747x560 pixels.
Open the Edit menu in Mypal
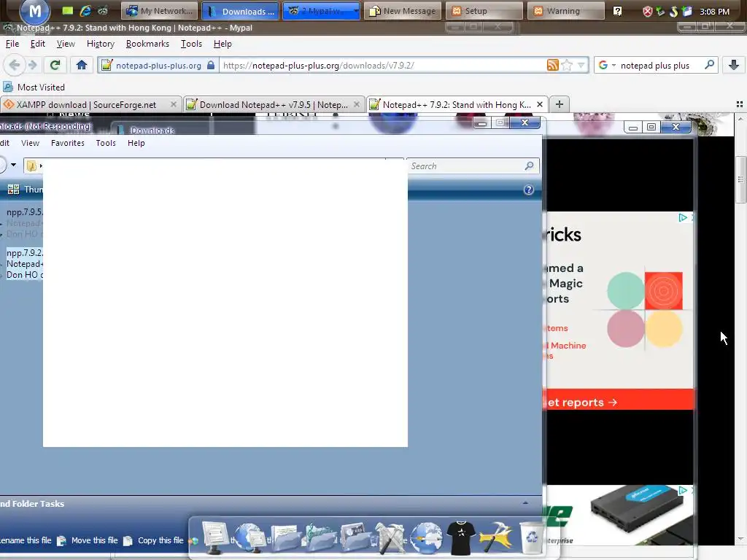tap(38, 44)
